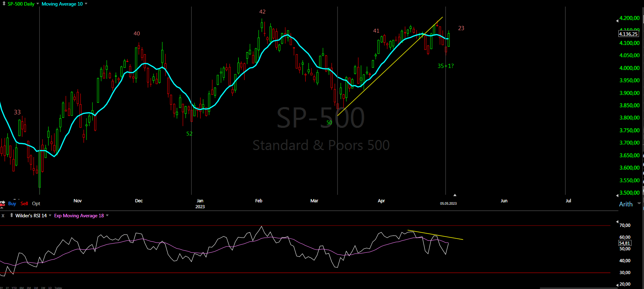The width and height of the screenshot is (644, 289).
Task: Select the Moving Average 10 indicator label
Action: click(x=62, y=4)
